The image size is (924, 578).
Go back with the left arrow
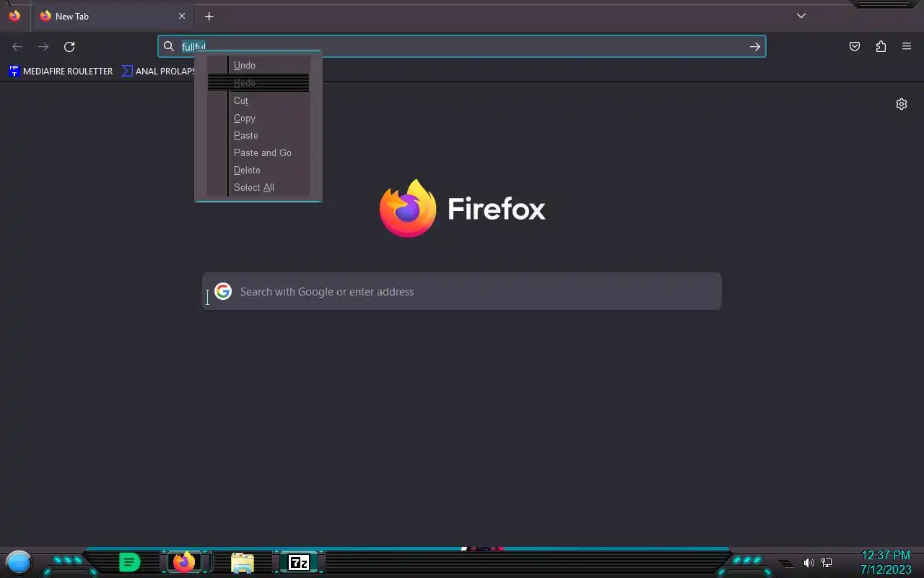point(17,47)
